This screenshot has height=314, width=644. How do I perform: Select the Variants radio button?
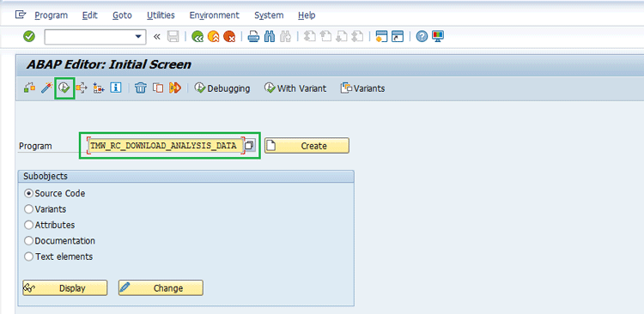(x=28, y=209)
